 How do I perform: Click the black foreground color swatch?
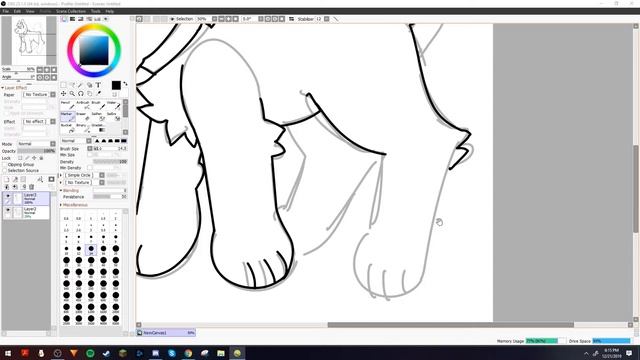(x=116, y=85)
